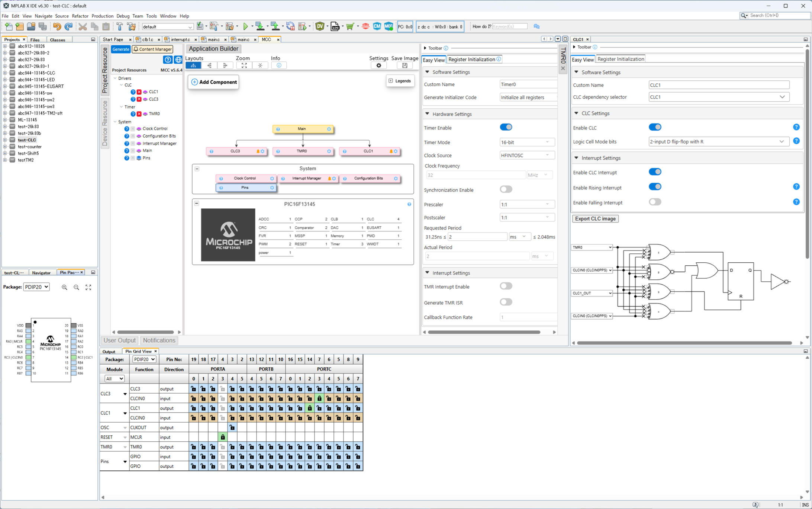Open the TMR0 gate input dropdown in CLC diagram

[592, 247]
